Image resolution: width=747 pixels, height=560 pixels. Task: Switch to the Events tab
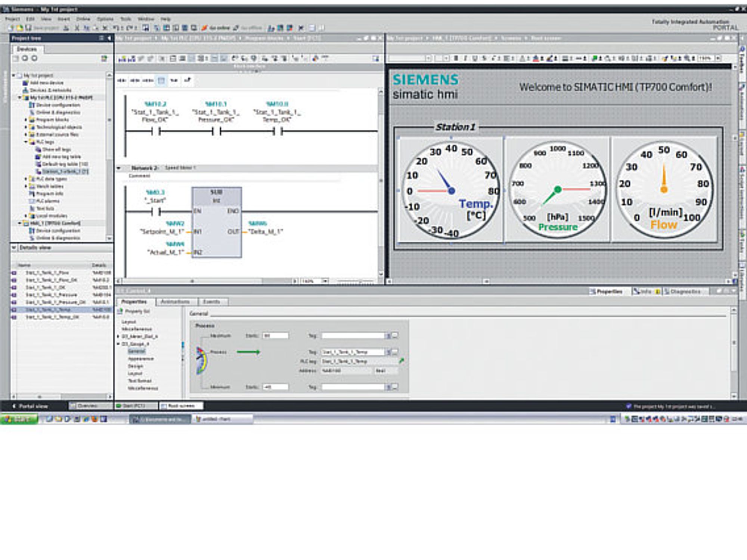click(x=211, y=302)
